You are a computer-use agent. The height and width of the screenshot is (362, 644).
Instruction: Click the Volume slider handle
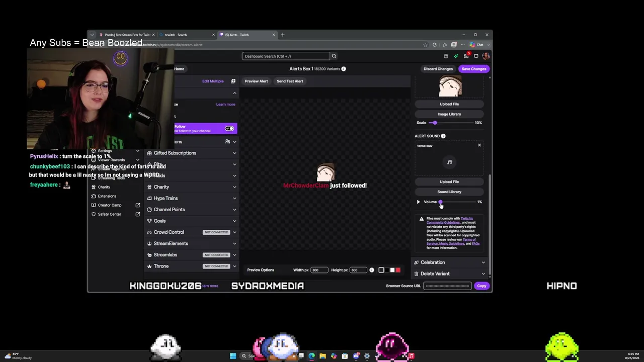click(440, 202)
